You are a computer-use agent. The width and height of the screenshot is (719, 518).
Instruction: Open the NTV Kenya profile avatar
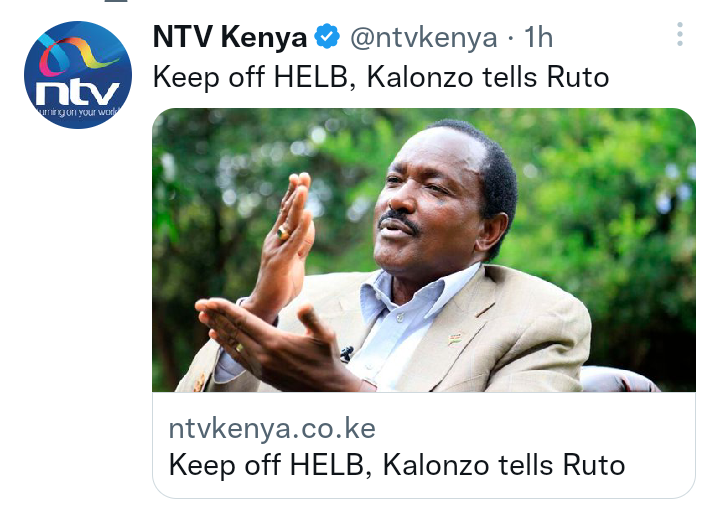(78, 75)
